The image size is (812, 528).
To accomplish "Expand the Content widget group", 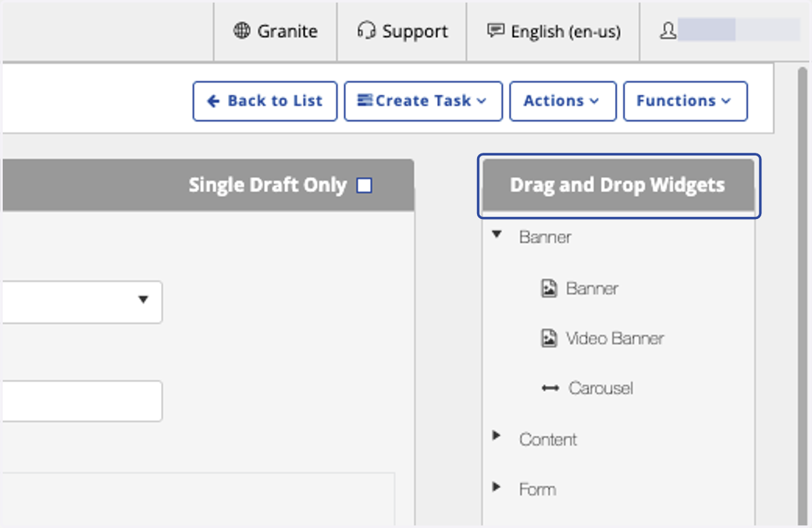I will click(x=497, y=436).
